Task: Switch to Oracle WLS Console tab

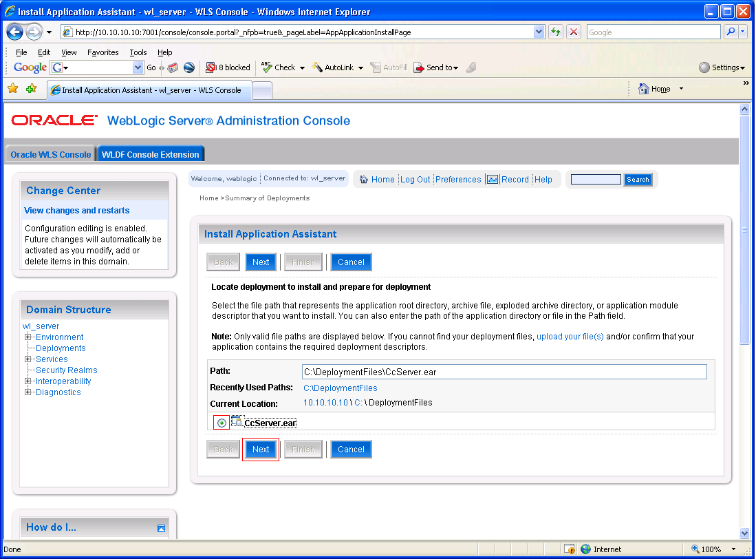Action: click(x=51, y=154)
